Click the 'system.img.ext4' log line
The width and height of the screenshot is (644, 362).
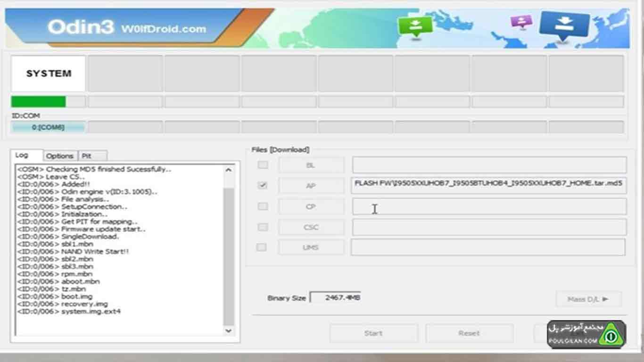pos(69,312)
